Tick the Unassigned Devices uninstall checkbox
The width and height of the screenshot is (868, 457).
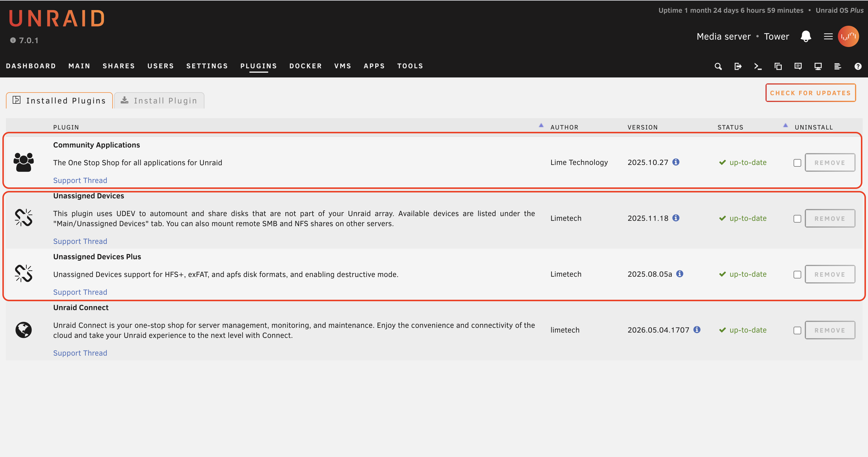pyautogui.click(x=797, y=219)
